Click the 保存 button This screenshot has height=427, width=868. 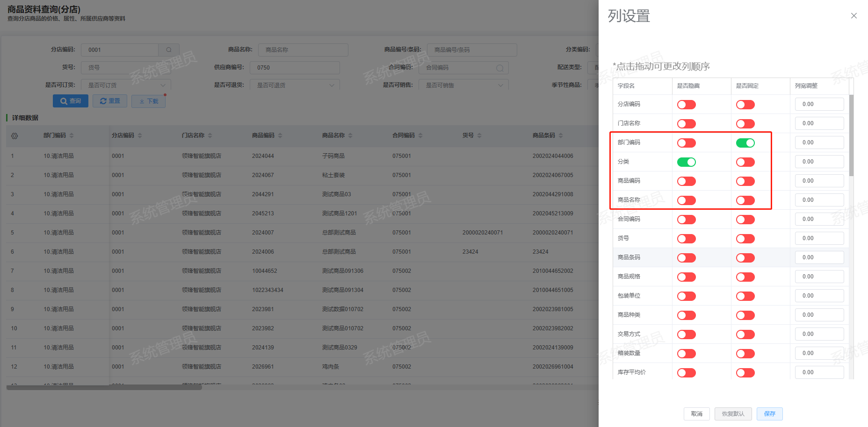click(x=769, y=414)
